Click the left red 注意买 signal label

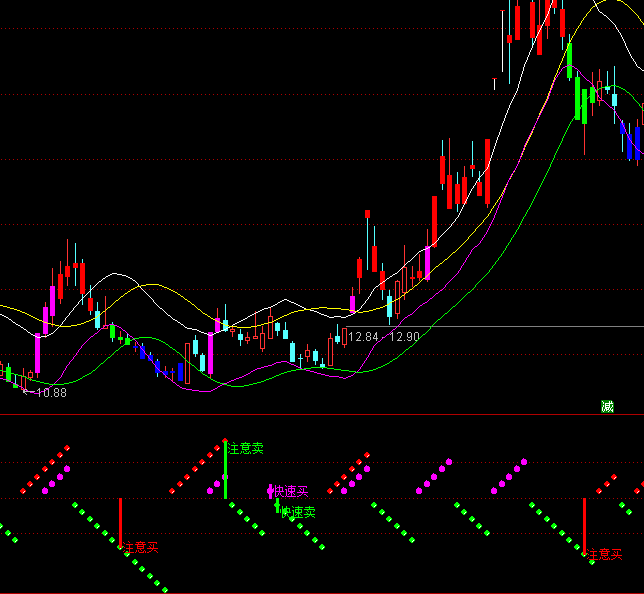click(x=141, y=547)
